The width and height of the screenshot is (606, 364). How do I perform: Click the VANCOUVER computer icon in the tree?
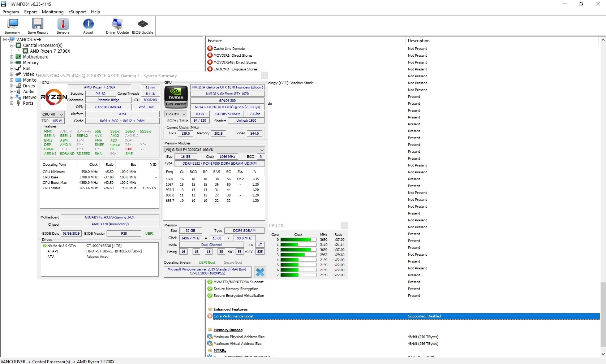12,39
